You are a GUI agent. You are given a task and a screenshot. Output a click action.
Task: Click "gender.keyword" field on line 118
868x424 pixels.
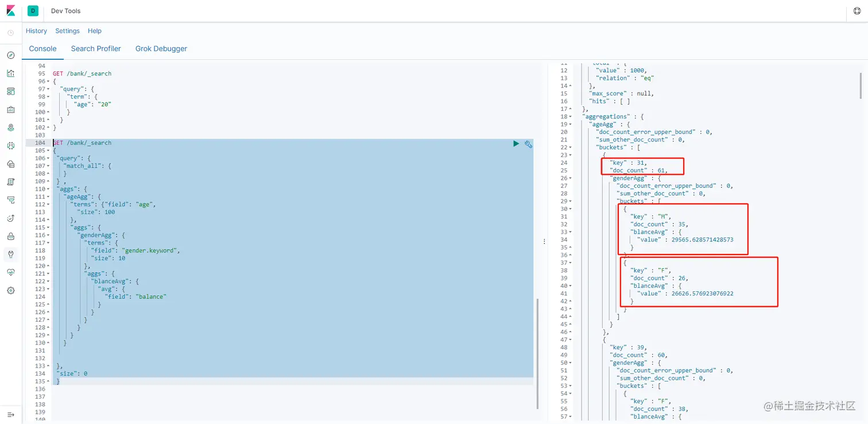click(x=150, y=250)
